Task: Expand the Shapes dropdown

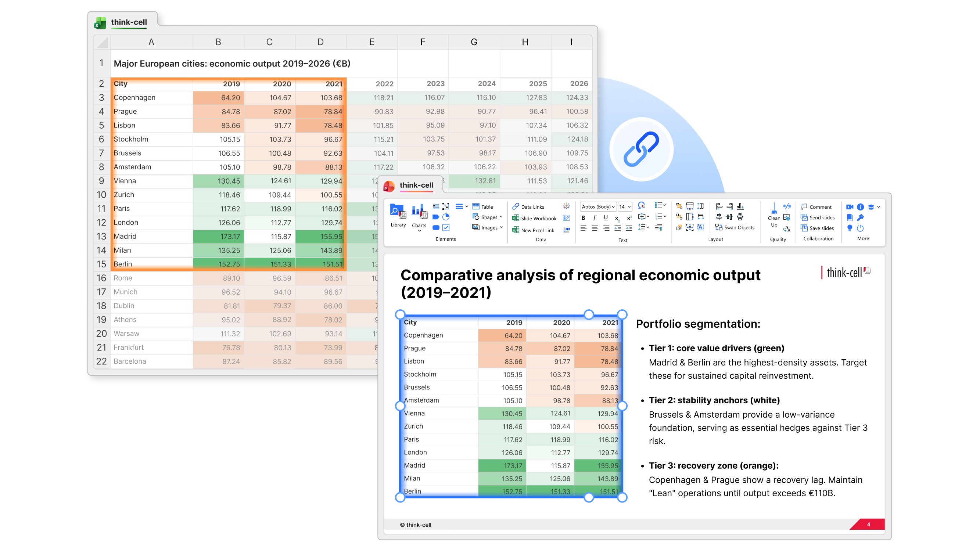Action: (501, 217)
